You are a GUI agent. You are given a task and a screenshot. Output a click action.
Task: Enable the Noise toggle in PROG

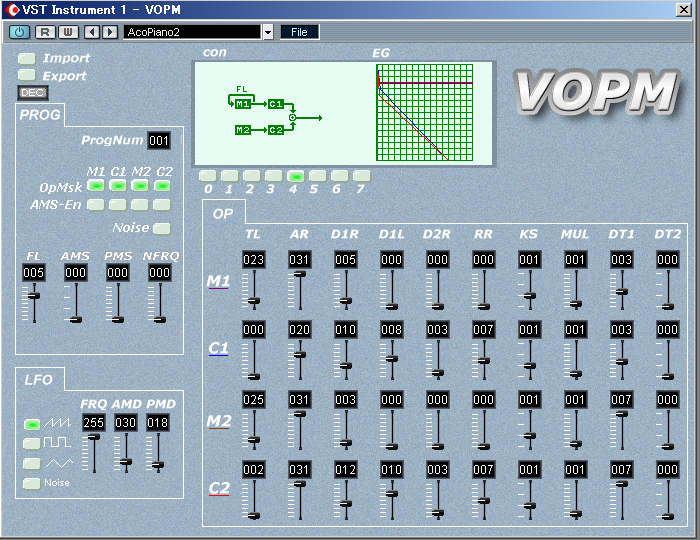coord(162,228)
